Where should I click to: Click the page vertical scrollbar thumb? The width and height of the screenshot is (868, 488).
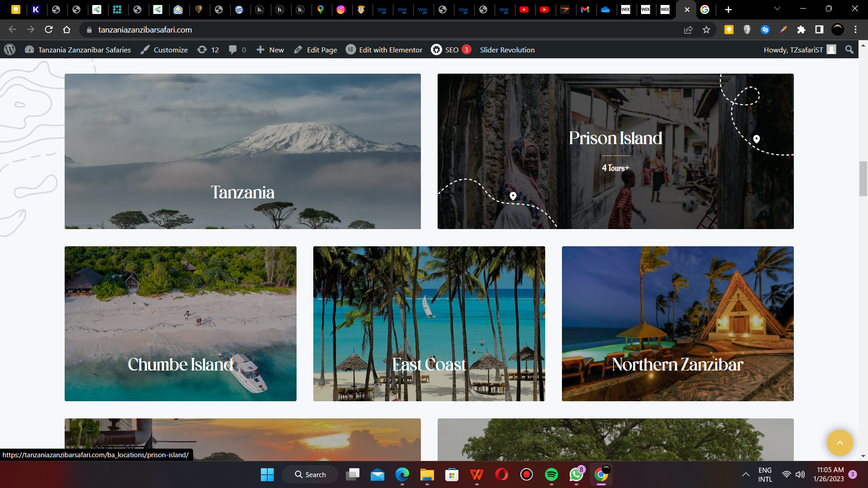(x=863, y=178)
